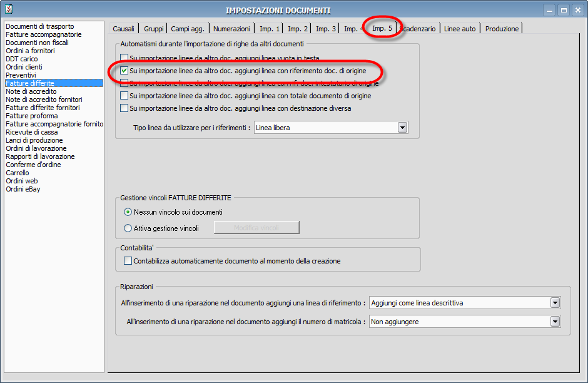Select 'Attiva gestione vincoli' radio option
The image size is (588, 383).
[x=128, y=228]
